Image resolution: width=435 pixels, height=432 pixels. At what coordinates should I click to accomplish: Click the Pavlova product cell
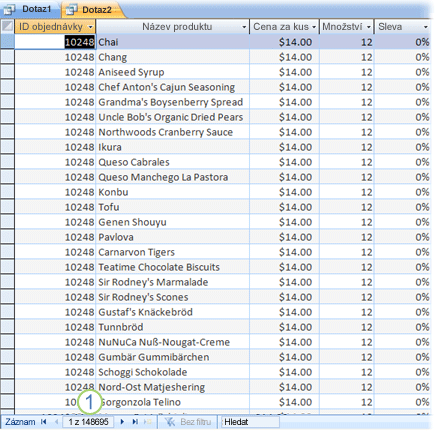pyautogui.click(x=173, y=237)
